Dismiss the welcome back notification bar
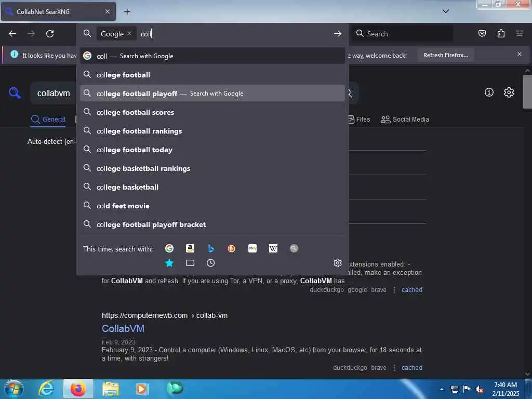This screenshot has width=532, height=399. [x=520, y=54]
